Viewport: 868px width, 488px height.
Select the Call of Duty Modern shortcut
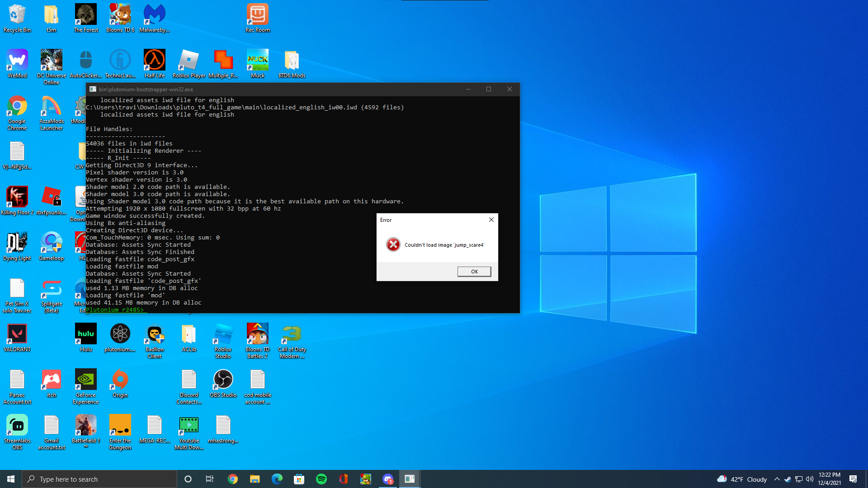click(x=292, y=341)
